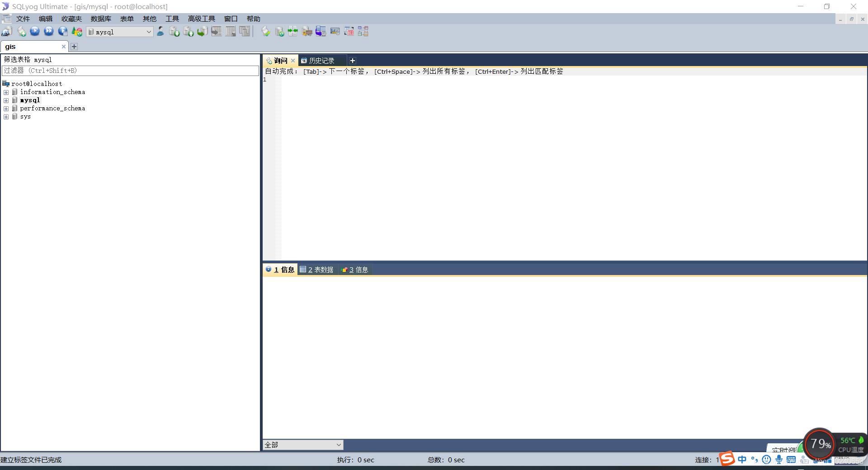868x470 pixels.
Task: Click the new connection toolbar icon
Action: pos(7,32)
